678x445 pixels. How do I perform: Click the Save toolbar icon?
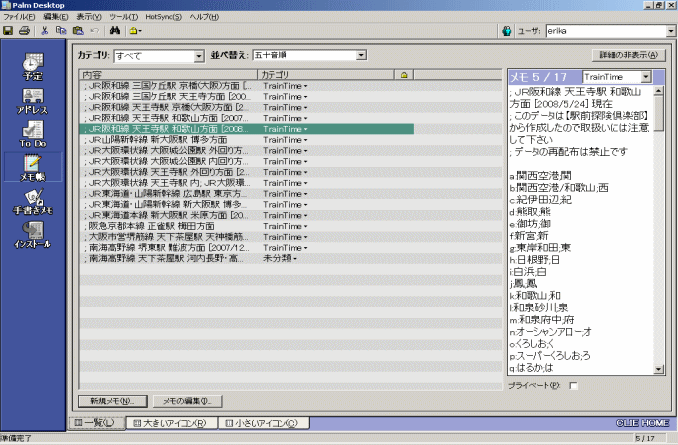point(8,31)
